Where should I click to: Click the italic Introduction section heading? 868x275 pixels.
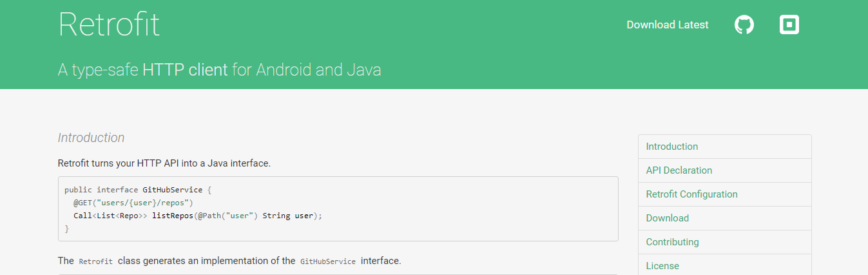click(x=91, y=137)
